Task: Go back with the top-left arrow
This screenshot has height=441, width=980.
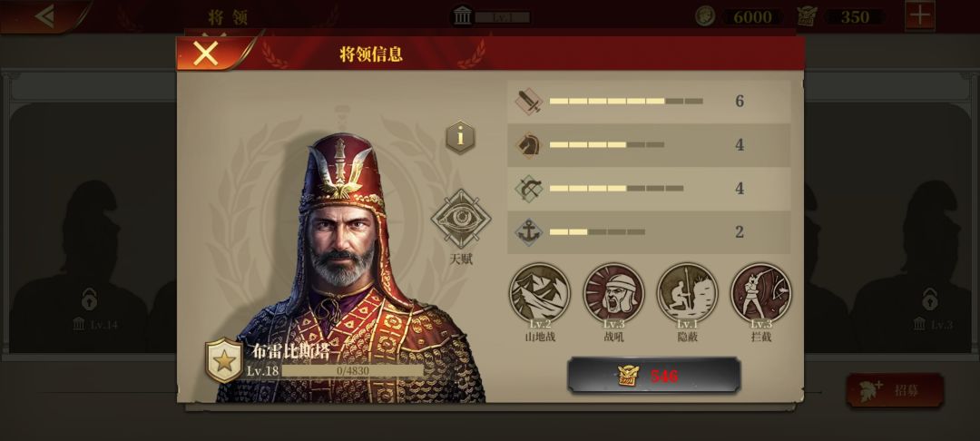Action: [44, 16]
